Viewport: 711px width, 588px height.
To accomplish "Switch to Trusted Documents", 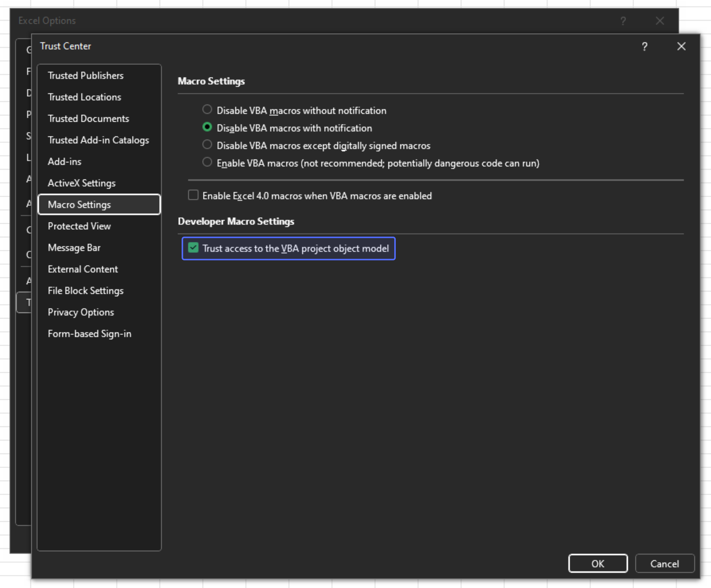I will (x=99, y=119).
